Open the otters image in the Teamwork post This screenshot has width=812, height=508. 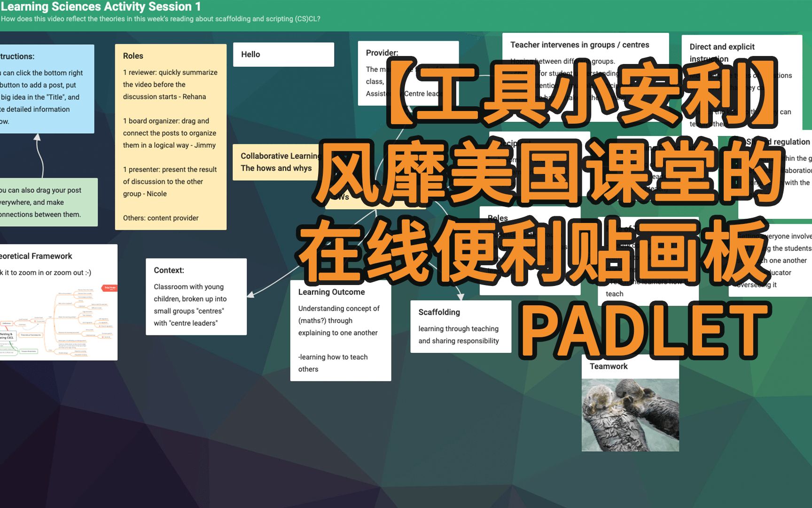tap(630, 415)
